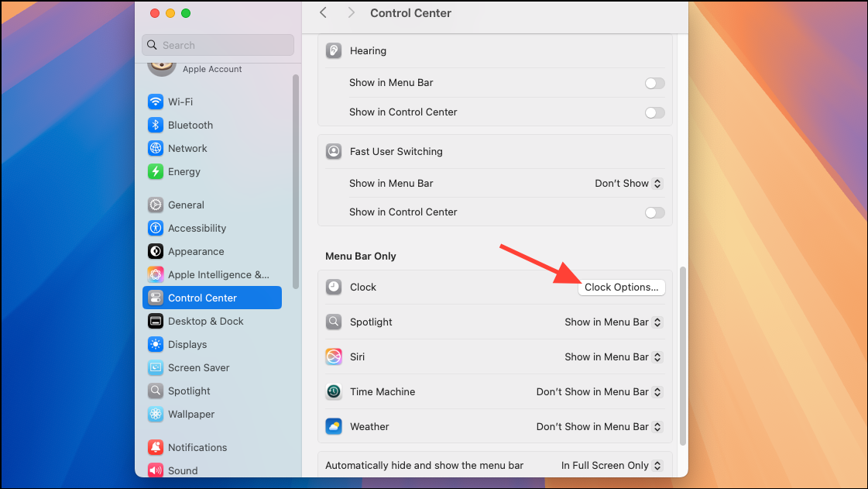Image resolution: width=868 pixels, height=489 pixels.
Task: Toggle Hearing Show in Control Center
Action: (654, 112)
